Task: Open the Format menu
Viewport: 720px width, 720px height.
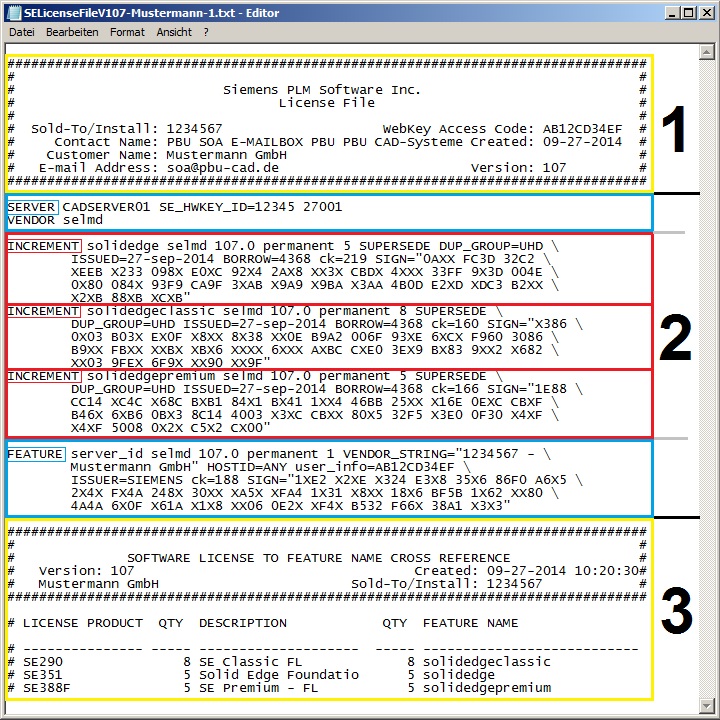Action: 127,32
